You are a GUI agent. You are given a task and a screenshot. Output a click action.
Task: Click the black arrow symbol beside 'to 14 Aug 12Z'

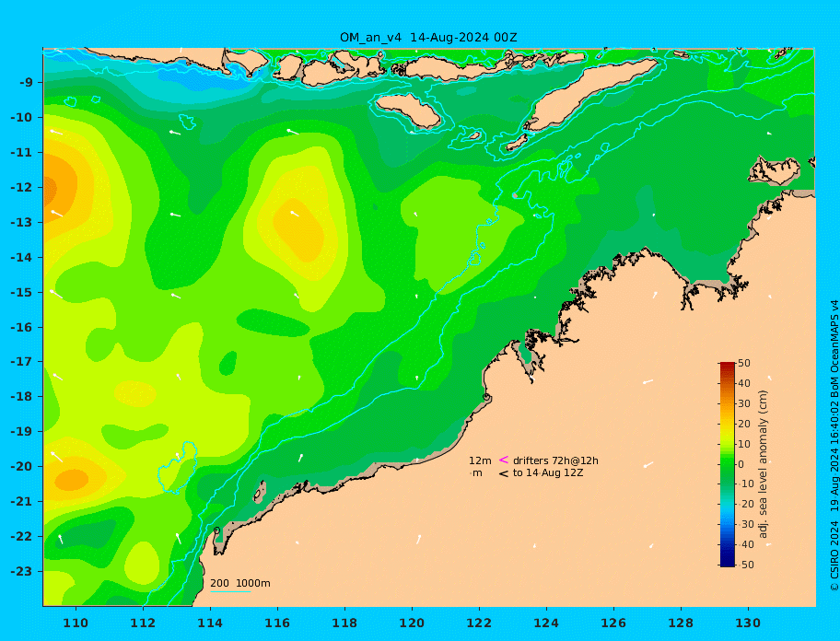point(504,473)
